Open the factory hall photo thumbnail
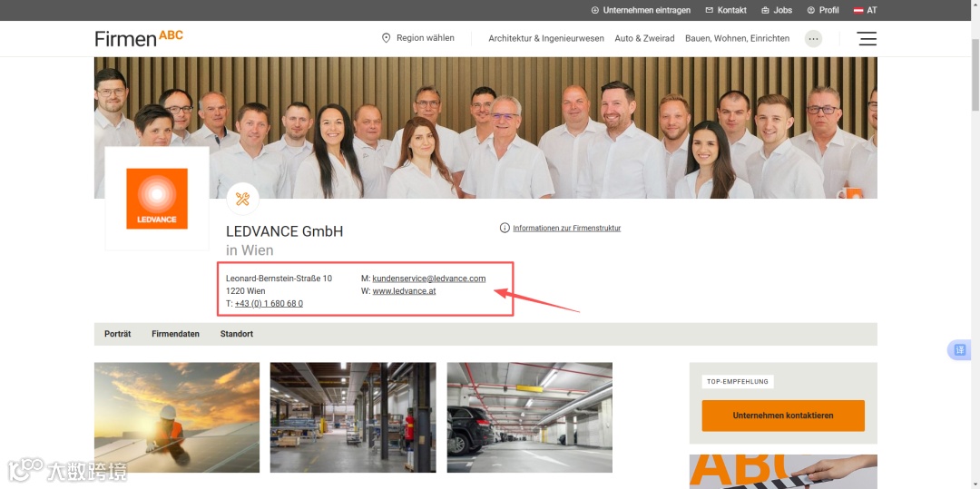The image size is (980, 489). (353, 417)
